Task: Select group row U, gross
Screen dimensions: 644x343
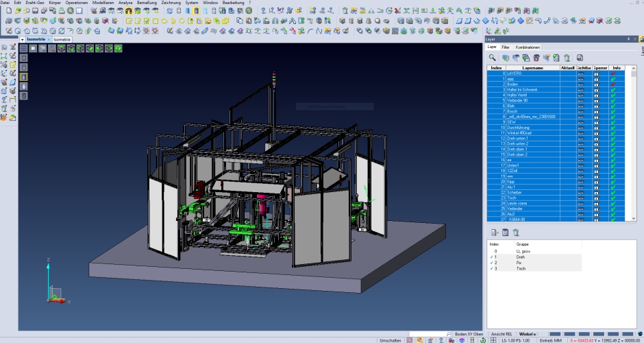Action: tap(534, 251)
